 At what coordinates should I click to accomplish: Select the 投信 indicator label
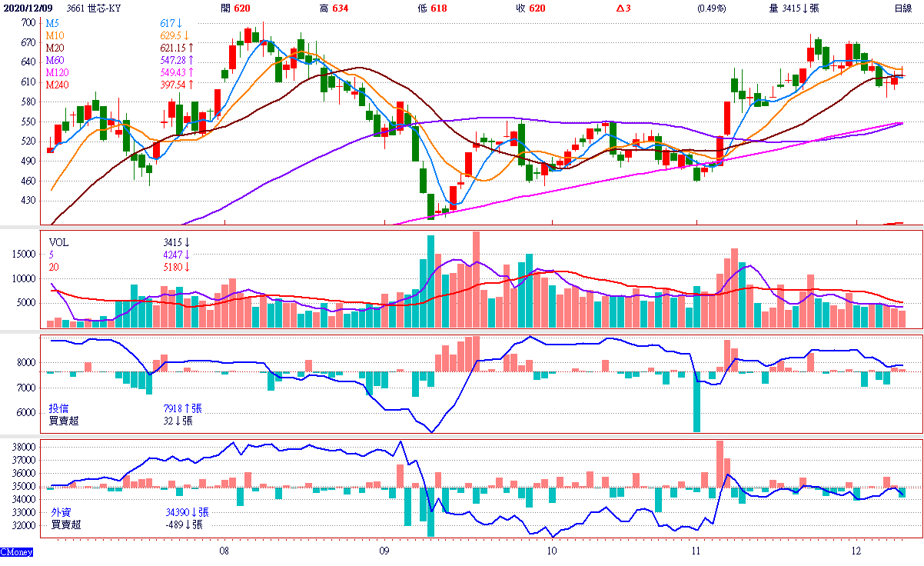pos(59,408)
